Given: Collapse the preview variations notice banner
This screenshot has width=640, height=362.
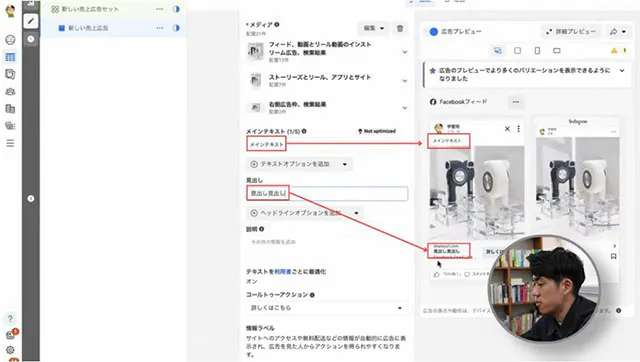Looking at the screenshot, I should [x=622, y=71].
